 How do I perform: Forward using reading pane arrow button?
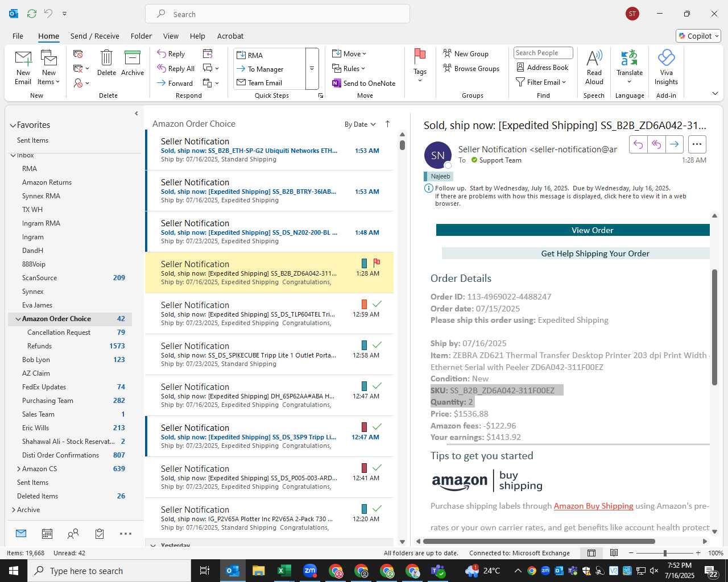[x=674, y=144]
